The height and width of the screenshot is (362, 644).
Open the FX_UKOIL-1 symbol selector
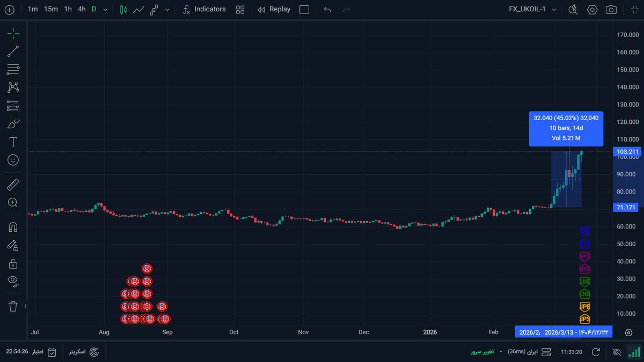point(532,9)
